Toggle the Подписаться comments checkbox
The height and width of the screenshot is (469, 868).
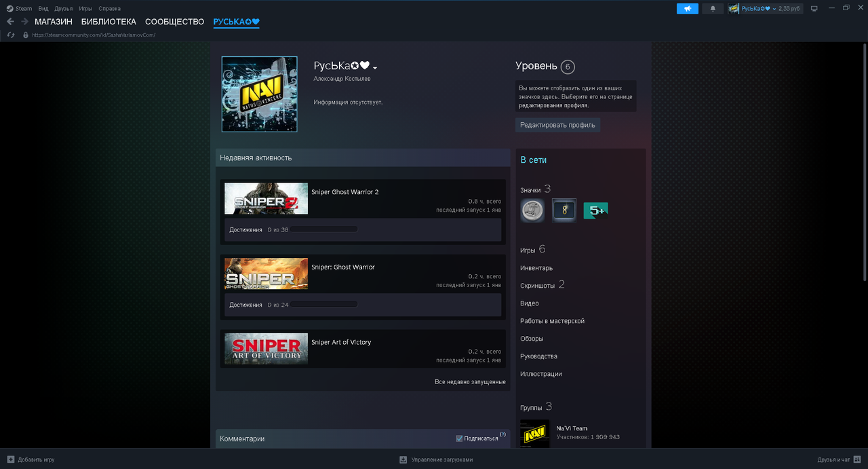459,438
